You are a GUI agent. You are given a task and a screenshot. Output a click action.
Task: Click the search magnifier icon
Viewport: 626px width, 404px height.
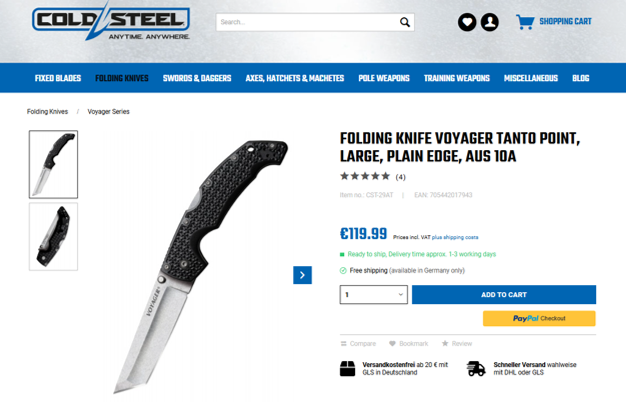point(404,22)
